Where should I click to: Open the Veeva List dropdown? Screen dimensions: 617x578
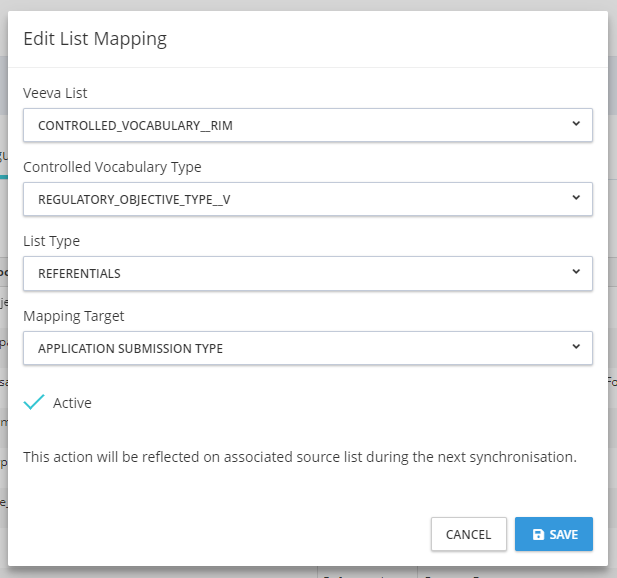307,125
